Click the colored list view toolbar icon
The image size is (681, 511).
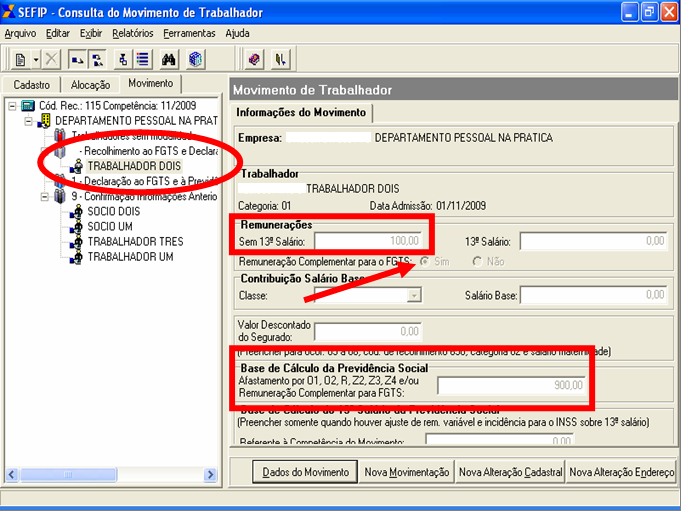tap(142, 59)
